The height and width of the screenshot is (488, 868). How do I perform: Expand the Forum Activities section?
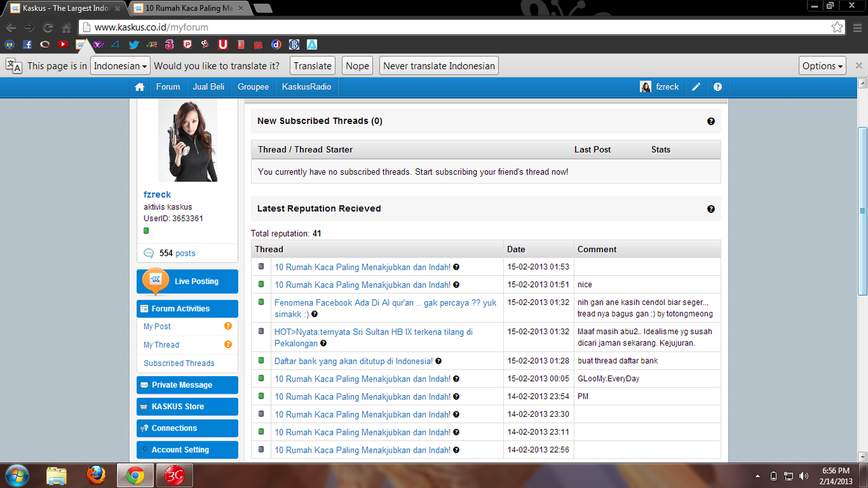(x=187, y=308)
